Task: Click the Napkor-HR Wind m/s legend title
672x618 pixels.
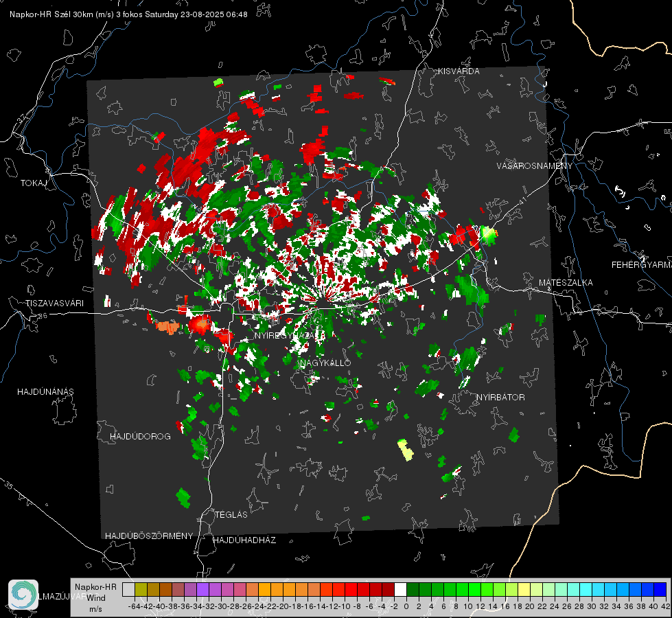Action: pyautogui.click(x=95, y=598)
